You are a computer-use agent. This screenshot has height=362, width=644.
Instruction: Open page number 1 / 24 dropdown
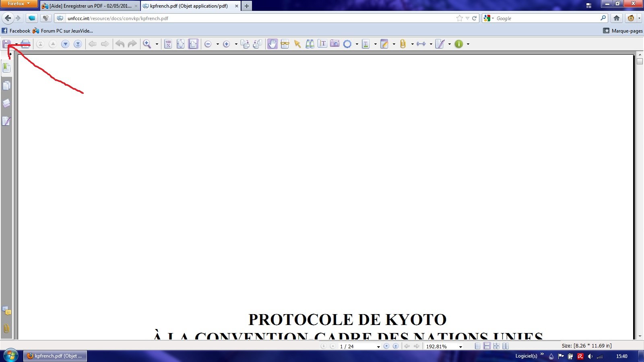tap(378, 346)
